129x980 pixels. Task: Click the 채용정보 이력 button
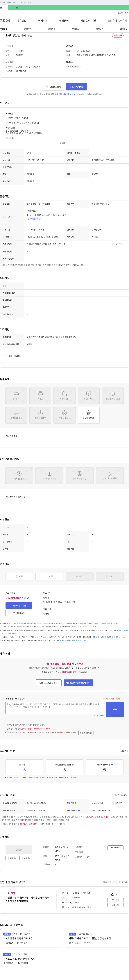pos(115,848)
